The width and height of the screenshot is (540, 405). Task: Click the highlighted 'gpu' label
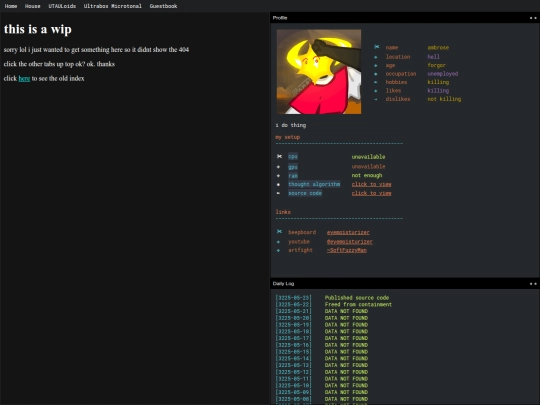(x=293, y=167)
